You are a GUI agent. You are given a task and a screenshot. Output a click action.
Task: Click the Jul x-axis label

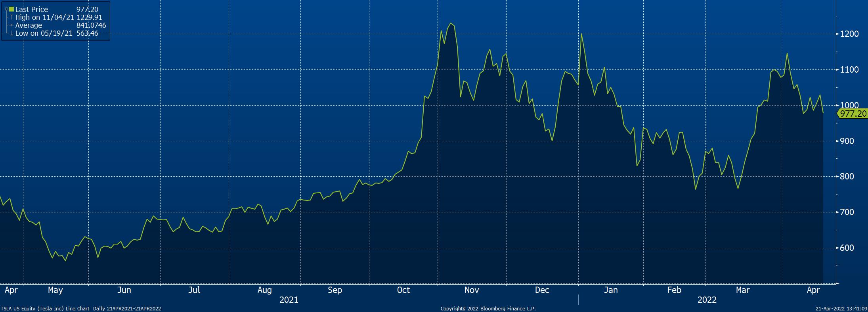click(194, 291)
